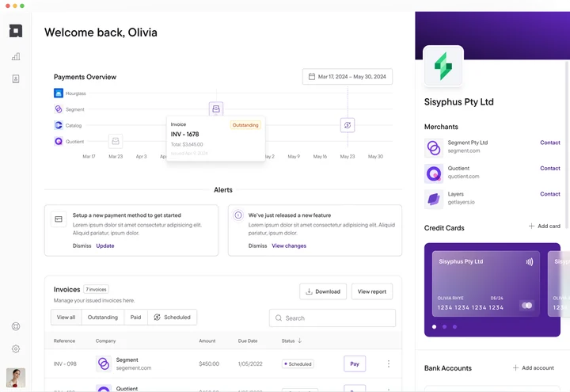
Task: Click Contact link for Quotient merchant
Action: [550, 168]
